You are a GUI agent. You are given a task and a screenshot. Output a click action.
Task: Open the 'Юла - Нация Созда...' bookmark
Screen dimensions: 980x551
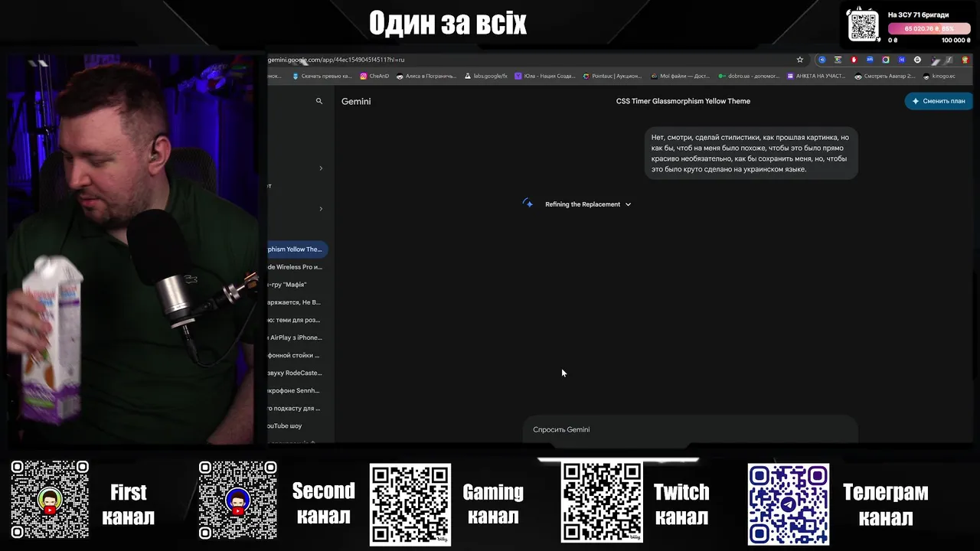pos(545,76)
